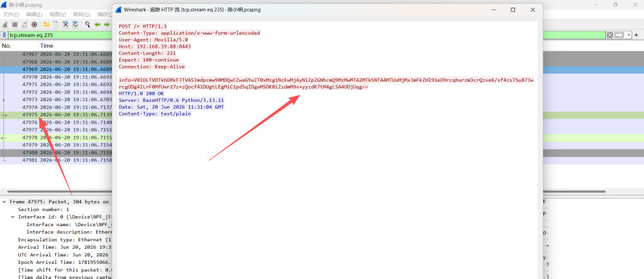Open the 跳转(G) menu

pos(81,14)
